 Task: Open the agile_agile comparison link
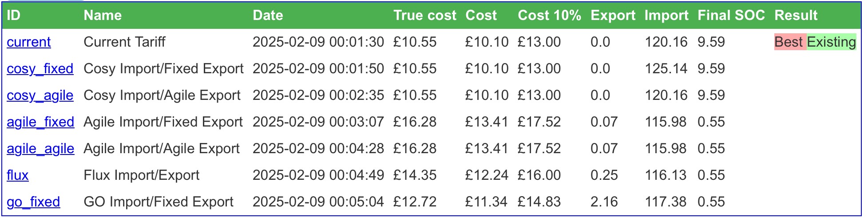tap(40, 149)
